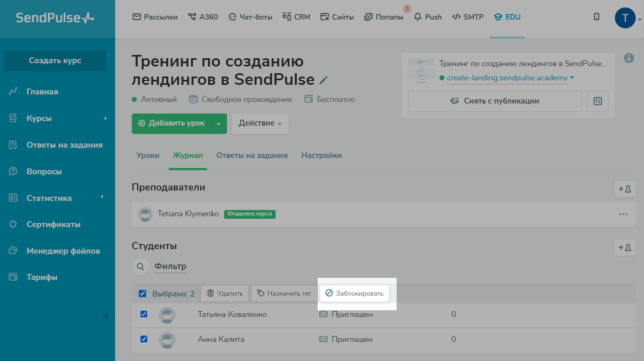
Task: Click Удалить to delete selected students
Action: point(225,294)
